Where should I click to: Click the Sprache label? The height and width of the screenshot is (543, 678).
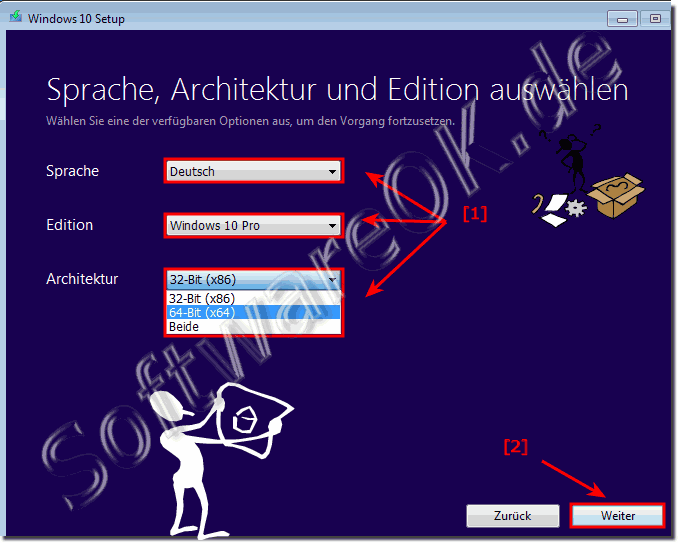pos(73,171)
